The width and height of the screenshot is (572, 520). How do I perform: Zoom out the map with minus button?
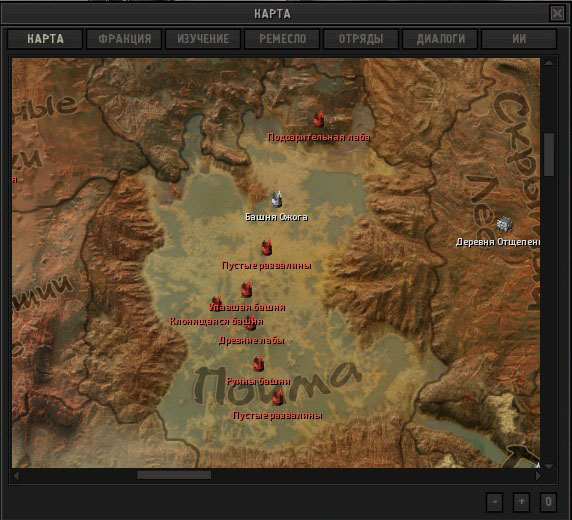tap(495, 502)
